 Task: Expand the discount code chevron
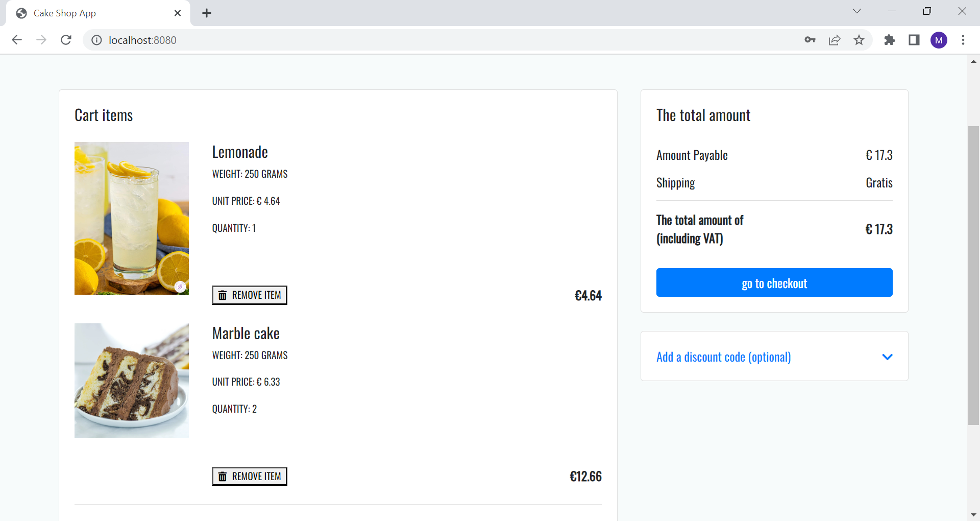[887, 357]
